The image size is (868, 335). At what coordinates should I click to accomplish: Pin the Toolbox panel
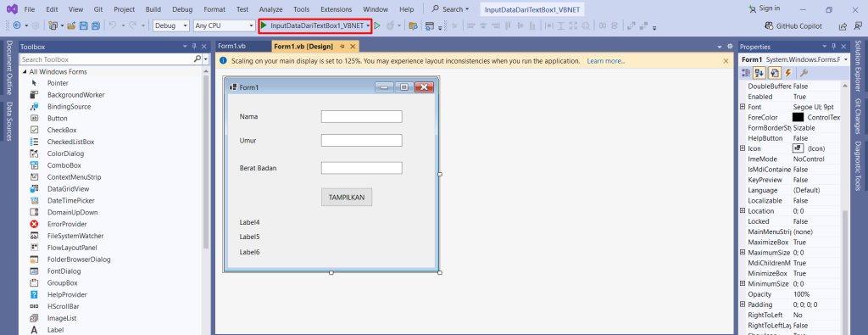pos(194,47)
